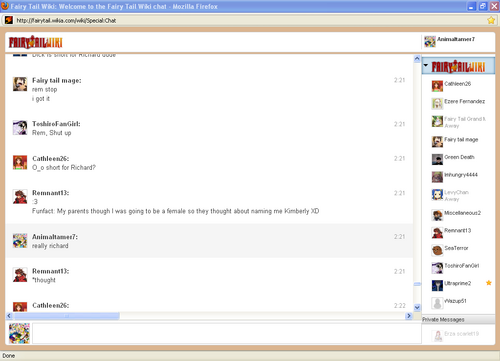The image size is (500, 361).
Task: Click Cathleen26's avatar in the user list
Action: pyautogui.click(x=437, y=86)
